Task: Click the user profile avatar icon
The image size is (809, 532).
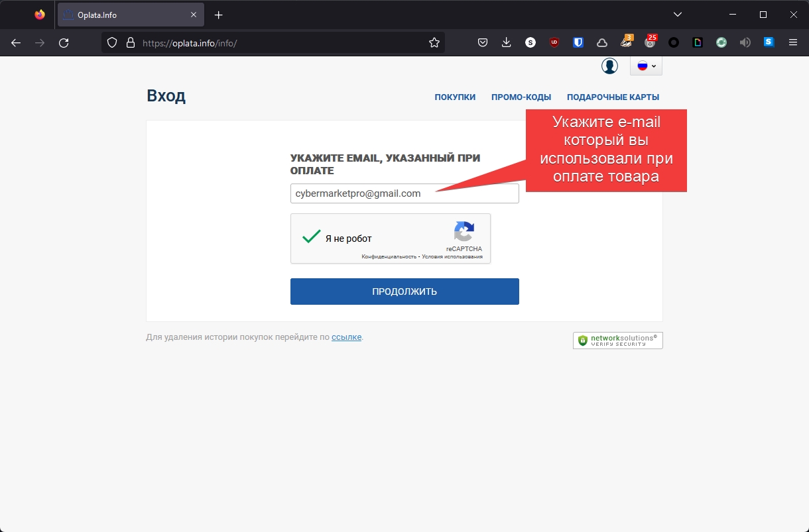Action: (x=609, y=66)
